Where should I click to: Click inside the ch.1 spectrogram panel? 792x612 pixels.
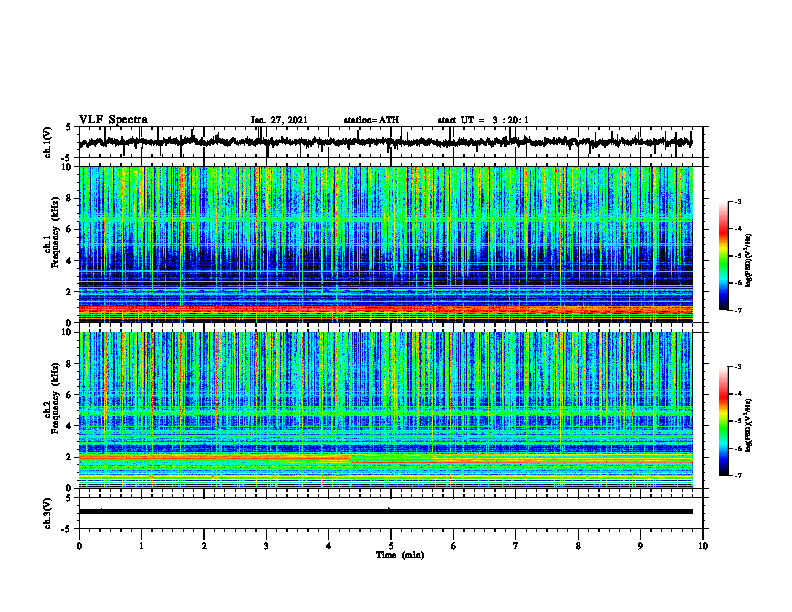point(385,244)
